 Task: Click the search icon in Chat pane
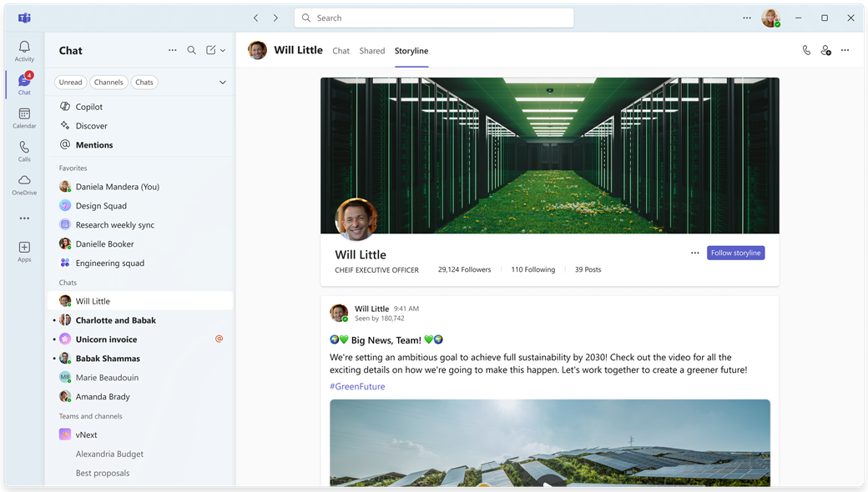click(191, 51)
